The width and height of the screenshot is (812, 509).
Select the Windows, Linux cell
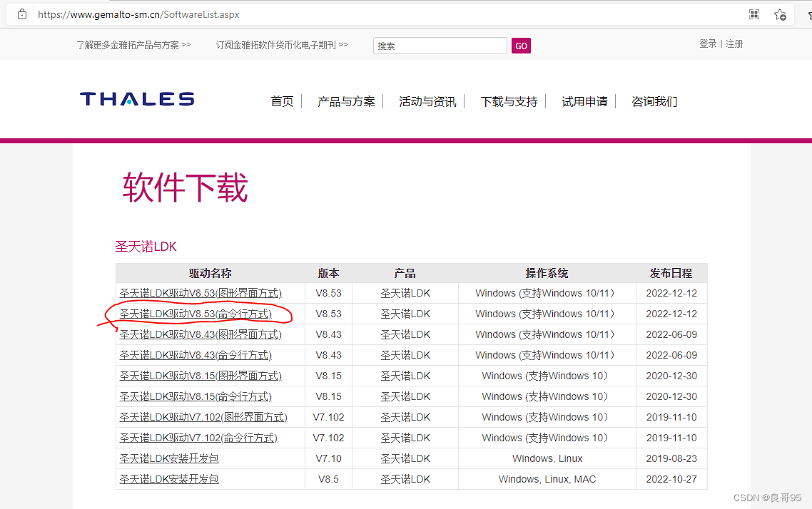(547, 459)
